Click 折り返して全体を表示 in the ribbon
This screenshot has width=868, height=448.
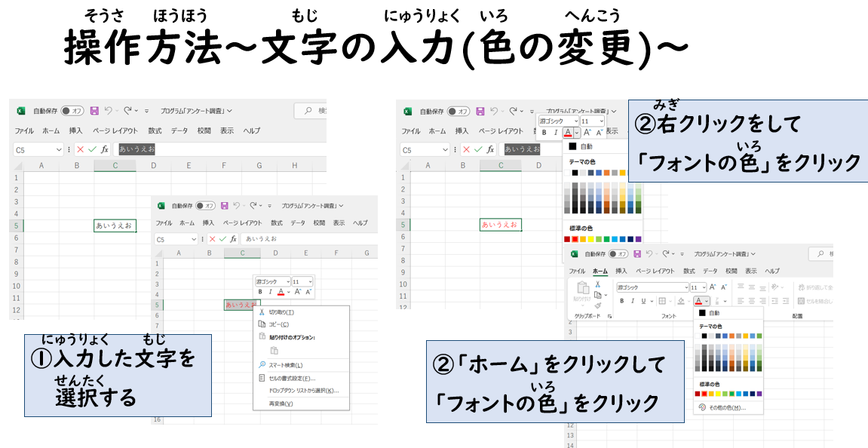811,287
